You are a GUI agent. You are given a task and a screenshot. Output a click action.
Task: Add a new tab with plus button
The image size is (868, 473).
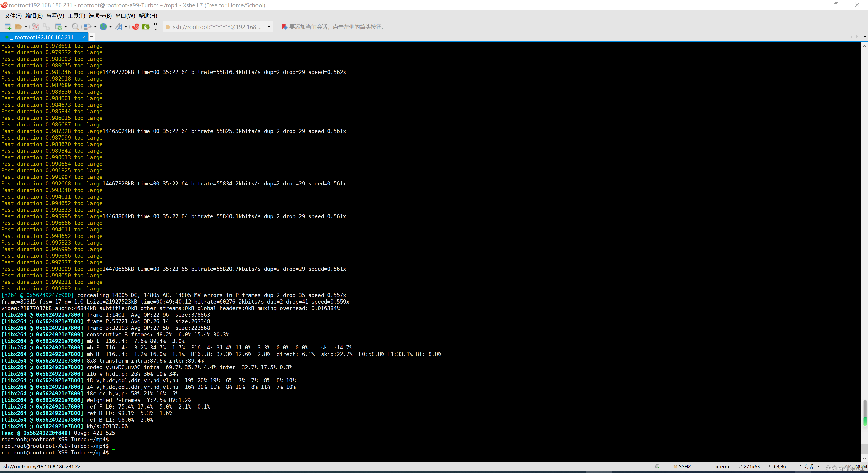(x=92, y=37)
